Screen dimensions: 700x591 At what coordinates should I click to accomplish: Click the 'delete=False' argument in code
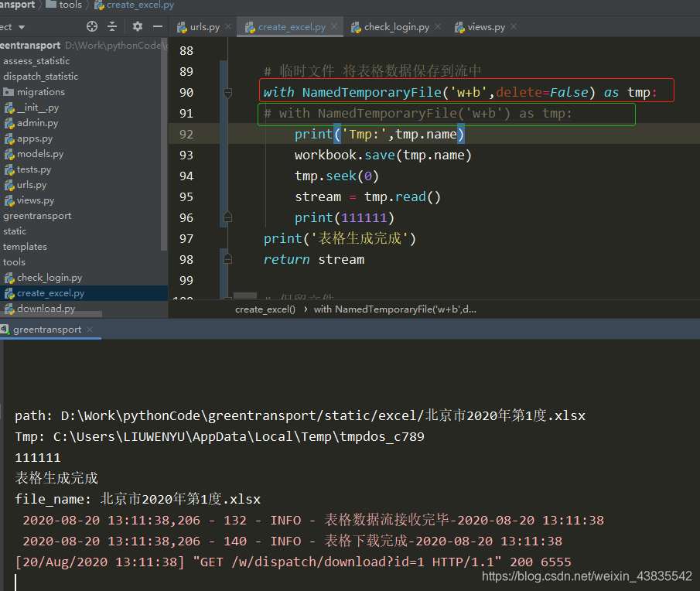click(x=542, y=92)
